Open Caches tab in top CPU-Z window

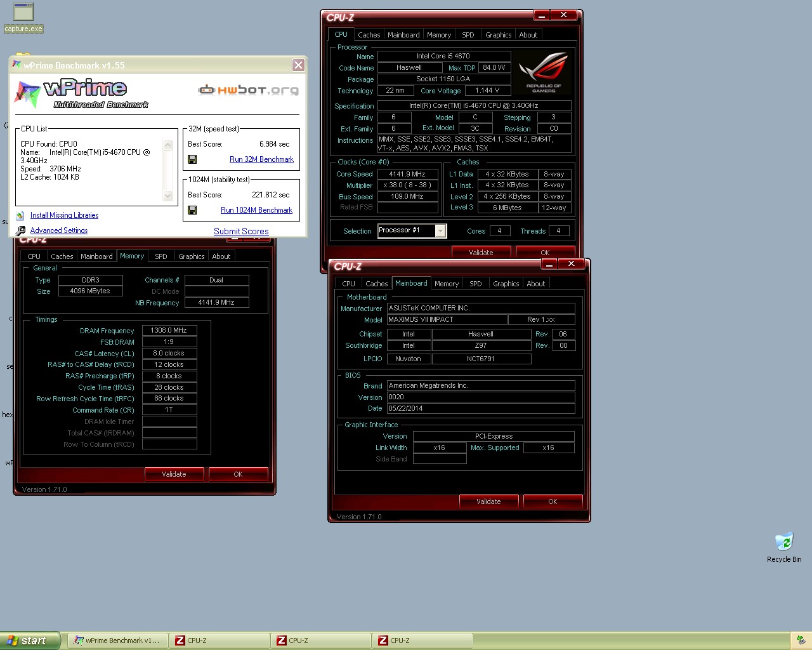(x=369, y=35)
